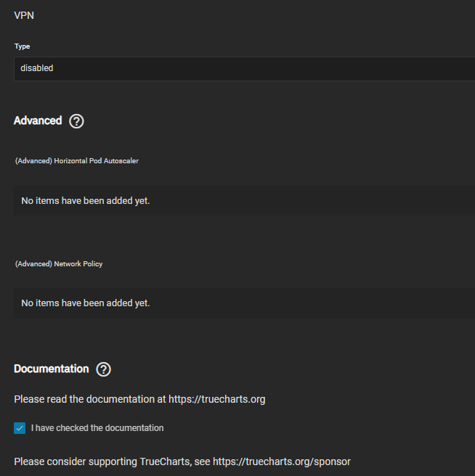
Task: Click the Documentation section heading
Action: 52,369
